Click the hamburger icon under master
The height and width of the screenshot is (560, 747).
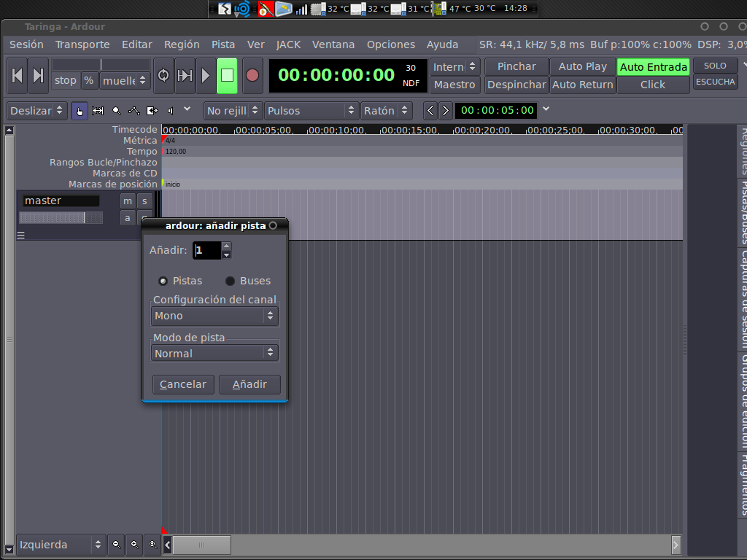21,236
